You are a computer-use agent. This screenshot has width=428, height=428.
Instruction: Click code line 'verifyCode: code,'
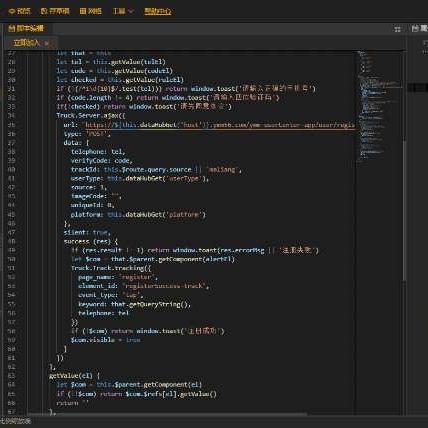pos(102,161)
